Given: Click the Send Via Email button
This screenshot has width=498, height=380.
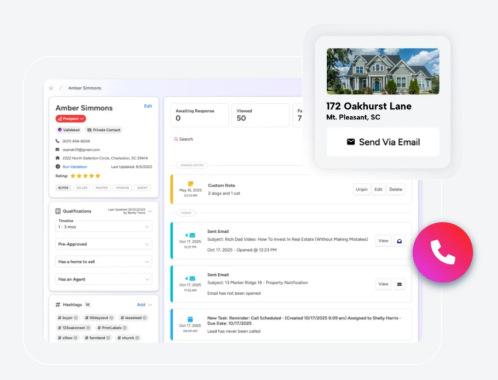Looking at the screenshot, I should [x=383, y=142].
